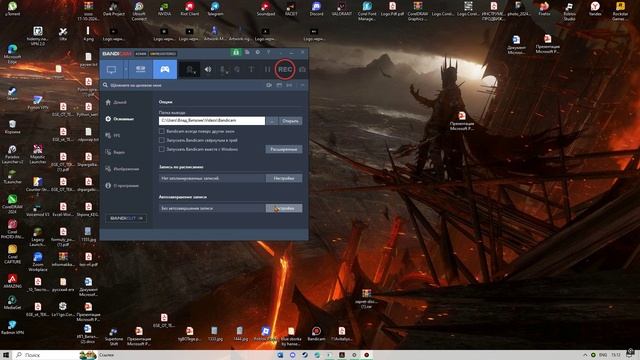Select the game recording mode
This screenshot has width=640, height=360.
pyautogui.click(x=165, y=69)
